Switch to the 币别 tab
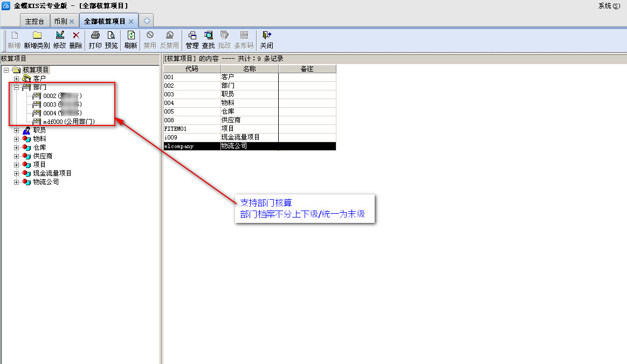 tap(60, 22)
